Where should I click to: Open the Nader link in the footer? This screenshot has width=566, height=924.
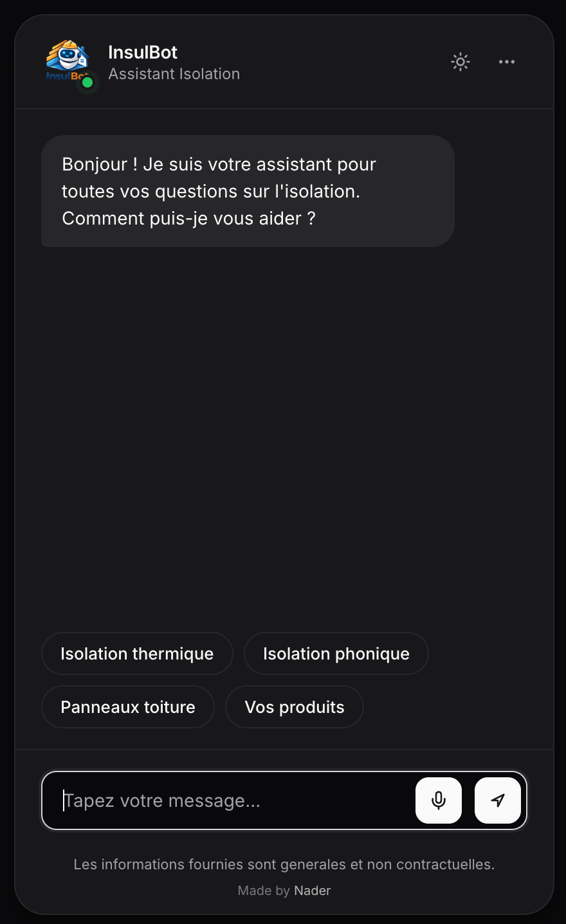pyautogui.click(x=313, y=891)
